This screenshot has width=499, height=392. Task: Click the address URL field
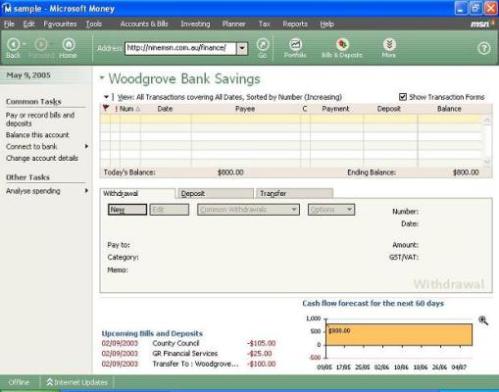click(180, 48)
